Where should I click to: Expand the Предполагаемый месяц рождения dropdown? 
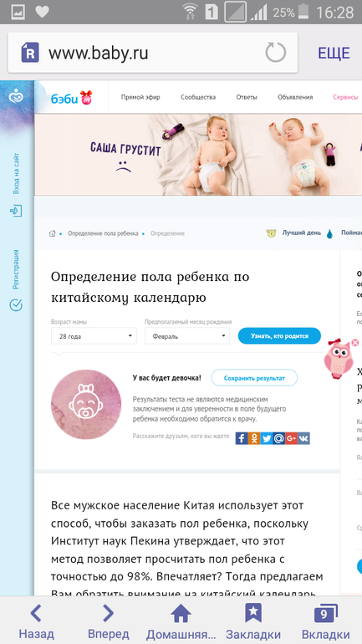[187, 336]
